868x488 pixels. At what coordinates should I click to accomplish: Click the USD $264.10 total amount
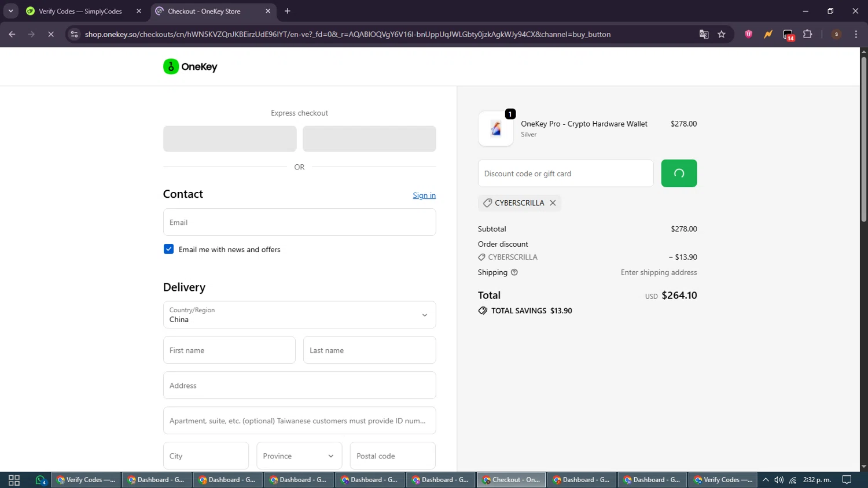[671, 295]
